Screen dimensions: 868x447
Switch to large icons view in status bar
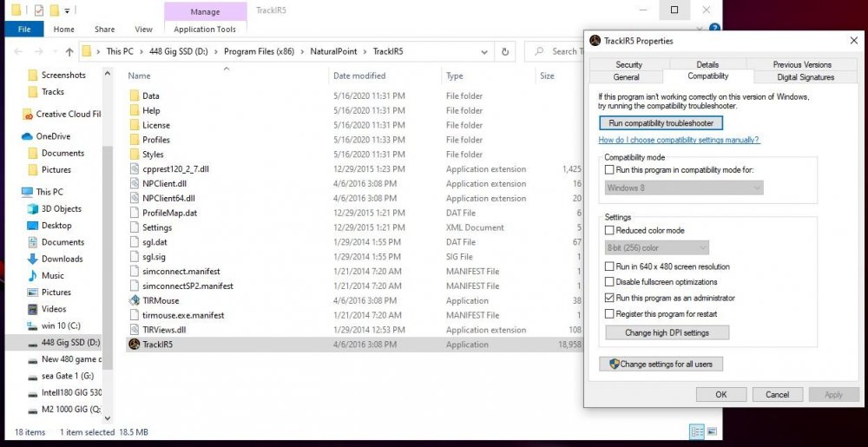(x=712, y=431)
